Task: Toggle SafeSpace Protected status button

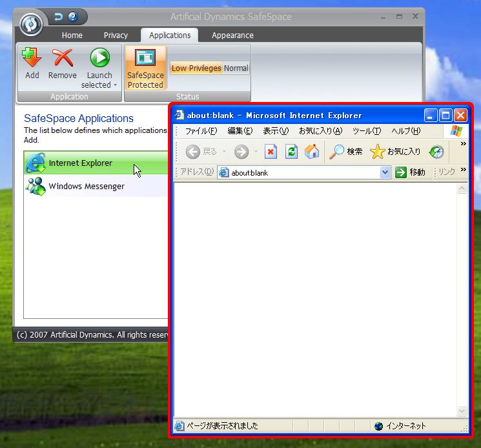Action: tap(145, 68)
